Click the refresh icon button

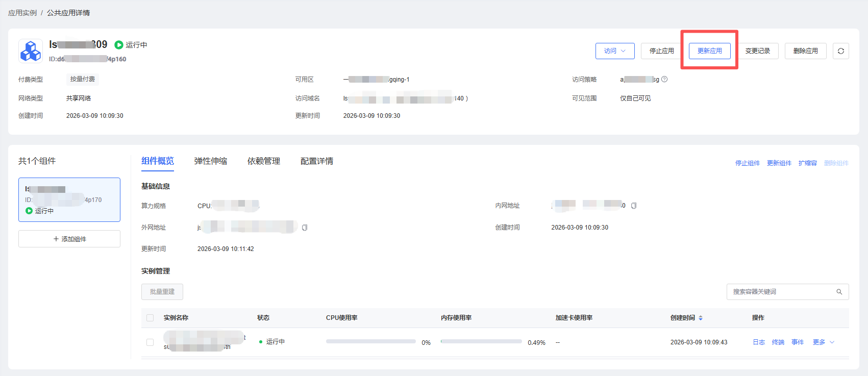[840, 51]
